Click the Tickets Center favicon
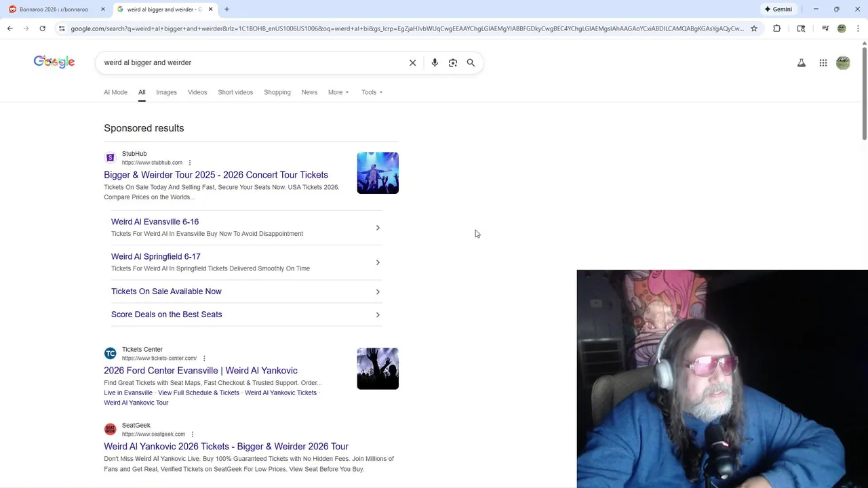The height and width of the screenshot is (488, 868). tap(110, 354)
